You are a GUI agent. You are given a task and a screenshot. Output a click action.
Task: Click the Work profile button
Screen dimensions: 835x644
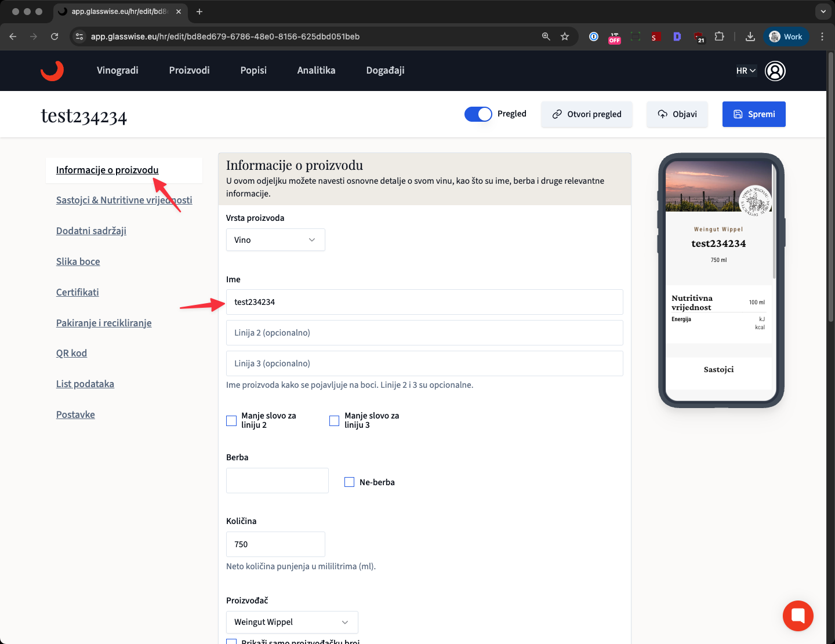786,37
